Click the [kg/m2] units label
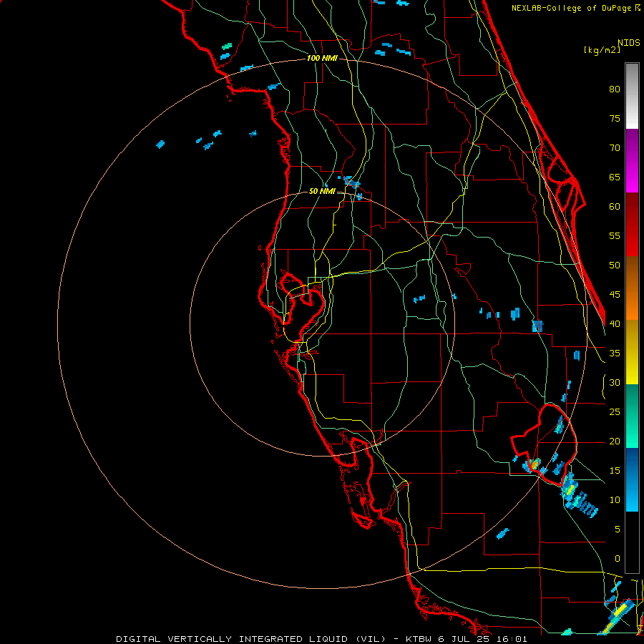The image size is (644, 644). click(x=602, y=50)
